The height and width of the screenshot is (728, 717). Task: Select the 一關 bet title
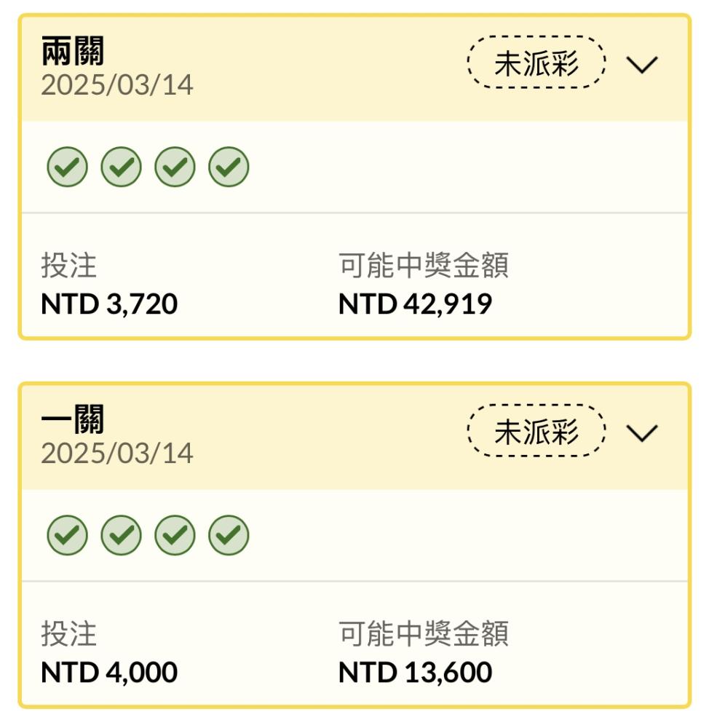tap(73, 419)
